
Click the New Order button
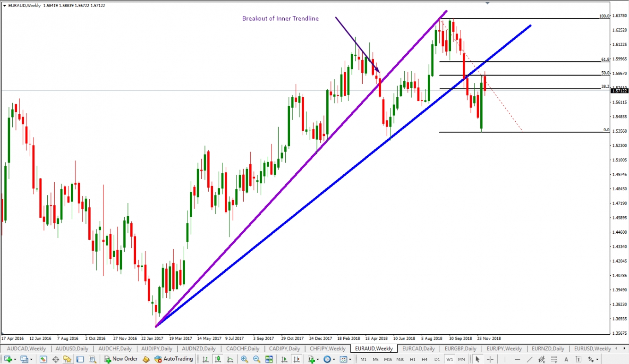121,359
